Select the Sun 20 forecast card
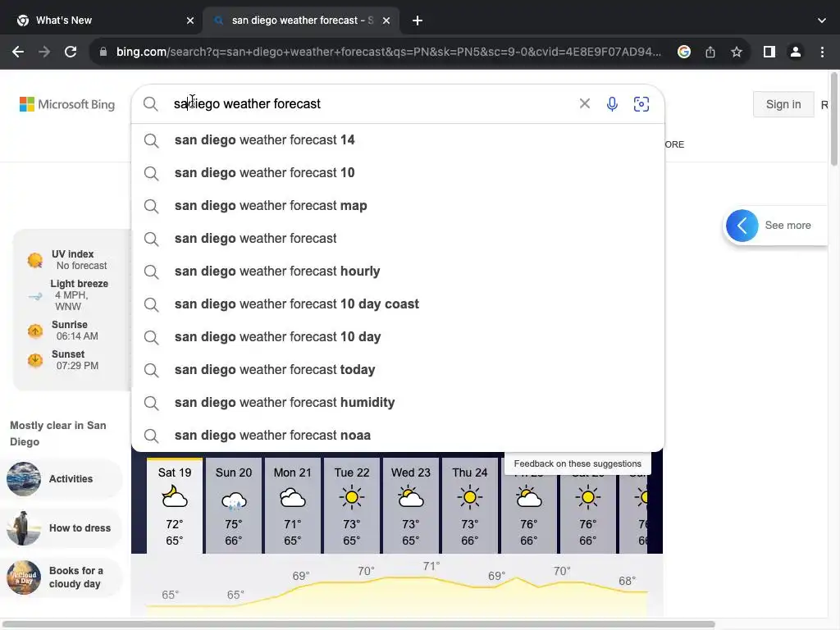The image size is (840, 630). coord(234,505)
